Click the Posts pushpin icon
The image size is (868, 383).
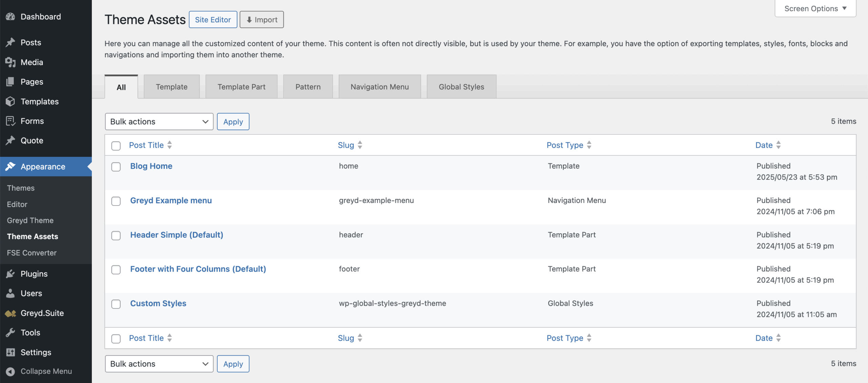pos(11,42)
